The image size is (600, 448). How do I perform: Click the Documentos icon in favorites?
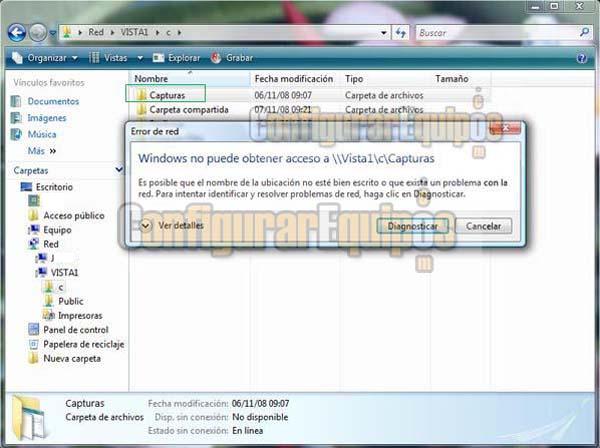[16, 101]
